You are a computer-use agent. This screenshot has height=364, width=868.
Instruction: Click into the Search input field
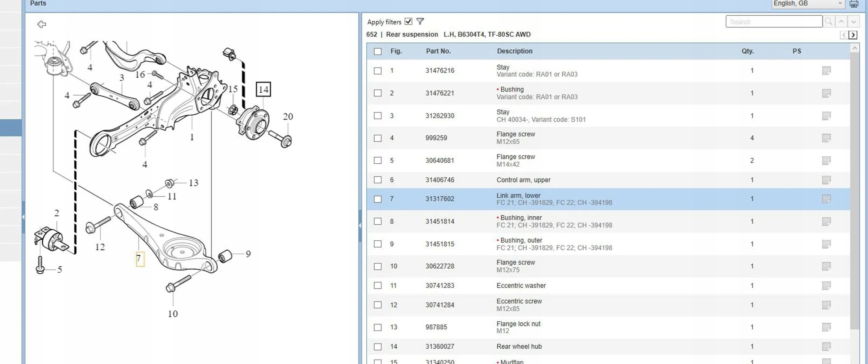[774, 22]
